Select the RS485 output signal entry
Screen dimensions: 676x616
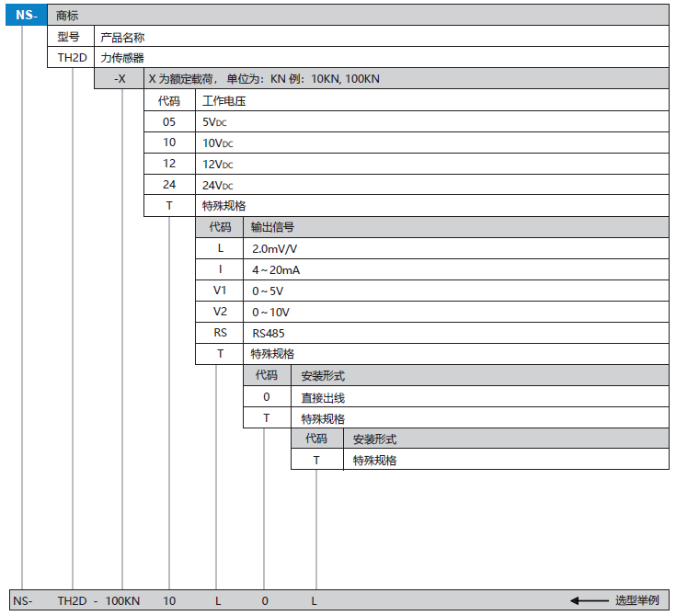268,333
